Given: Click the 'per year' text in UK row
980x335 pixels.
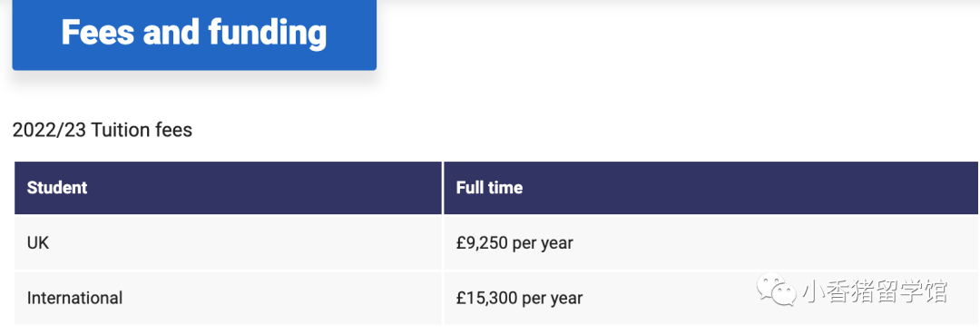Looking at the screenshot, I should 543,243.
